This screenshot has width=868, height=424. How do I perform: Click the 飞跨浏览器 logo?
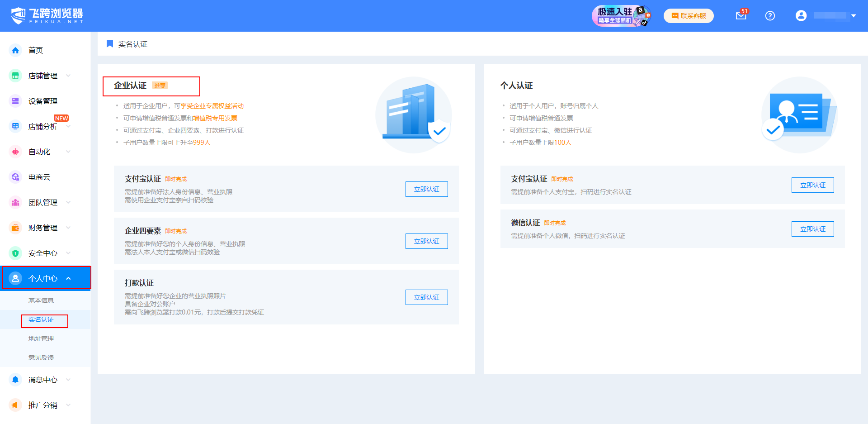pos(47,16)
